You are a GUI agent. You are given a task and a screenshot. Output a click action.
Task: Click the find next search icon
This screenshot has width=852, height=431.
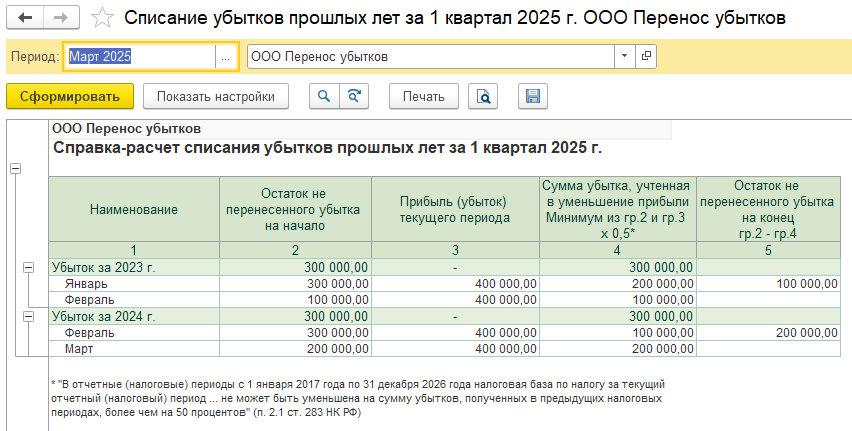coord(353,96)
